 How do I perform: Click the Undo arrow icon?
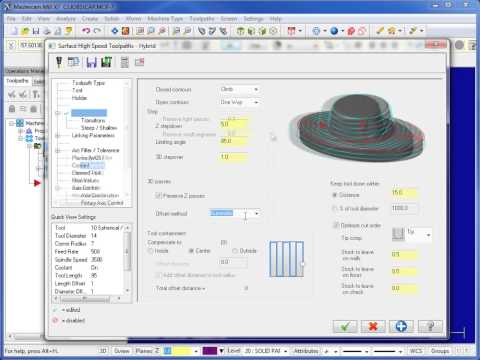click(x=86, y=31)
